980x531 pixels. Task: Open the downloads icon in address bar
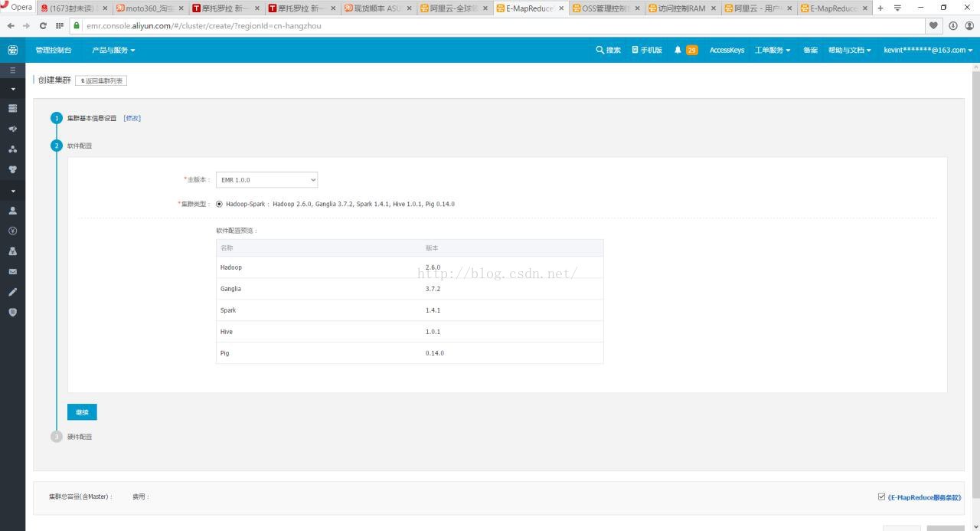coord(953,25)
